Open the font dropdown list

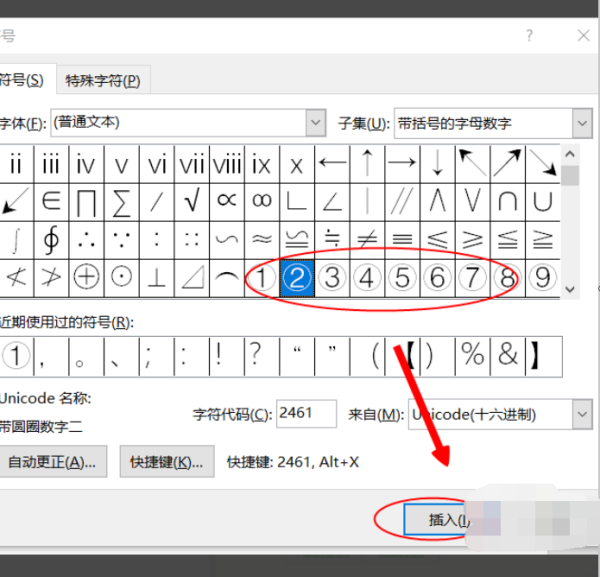click(316, 123)
